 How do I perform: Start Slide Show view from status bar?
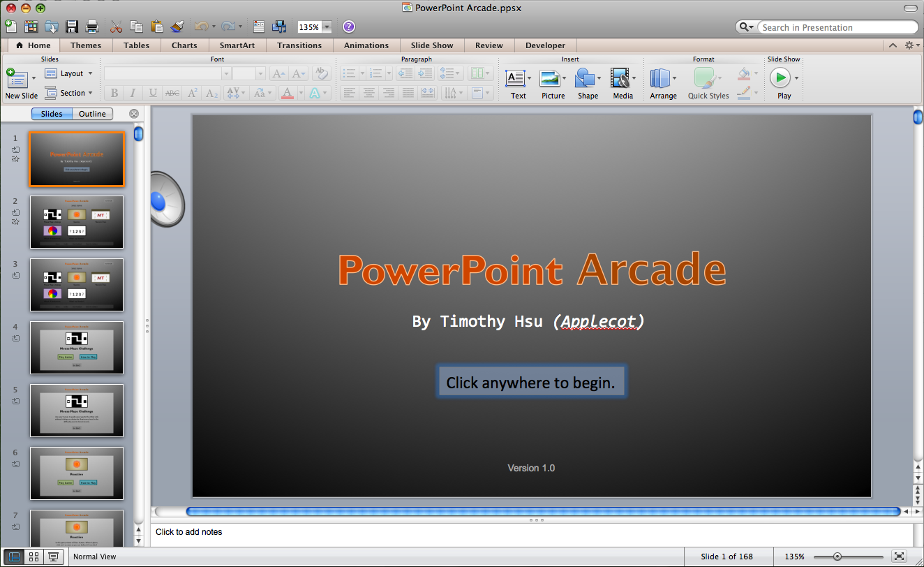[52, 557]
